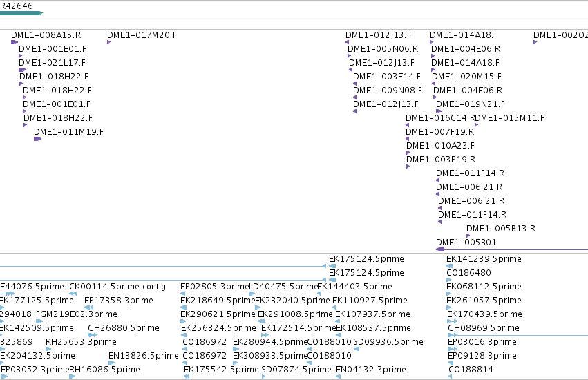Select the FGM219E02.3prime label

coord(77,315)
